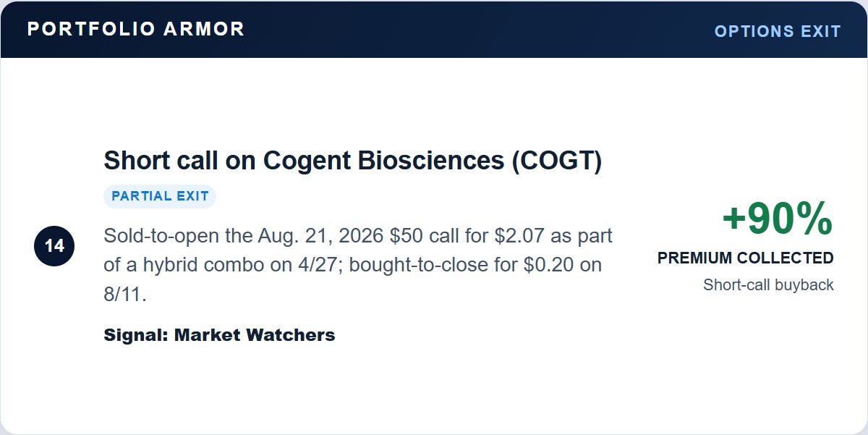The image size is (868, 435).
Task: Click the OPTIONS EXIT label in header
Action: coord(778,31)
